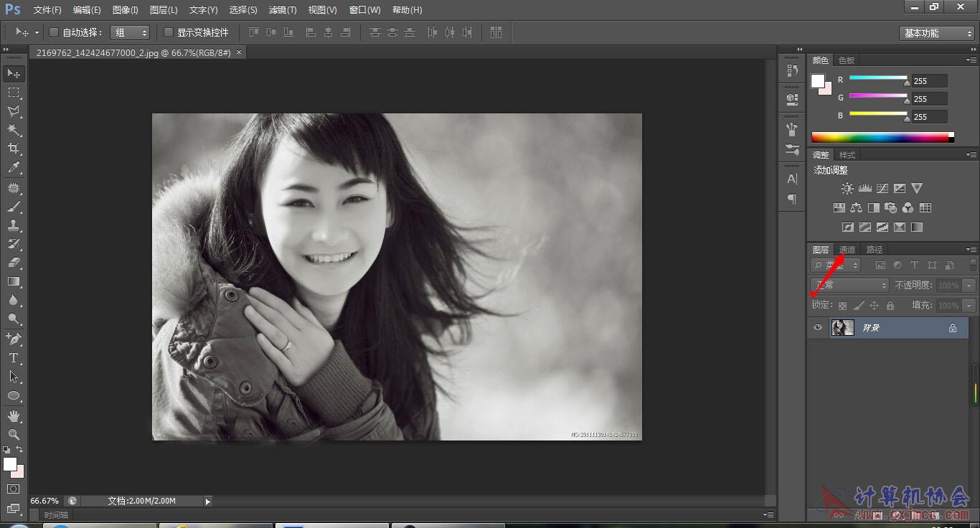Select the Crop tool
The height and width of the screenshot is (528, 980).
(x=14, y=148)
